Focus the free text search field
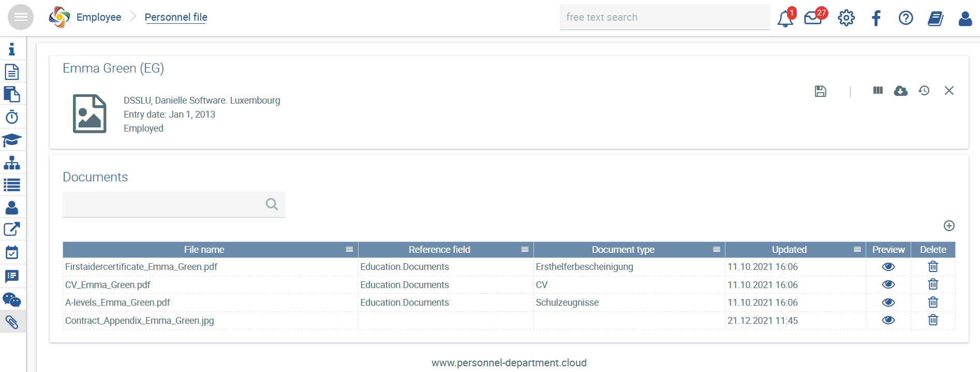Image resolution: width=980 pixels, height=372 pixels. click(x=665, y=17)
